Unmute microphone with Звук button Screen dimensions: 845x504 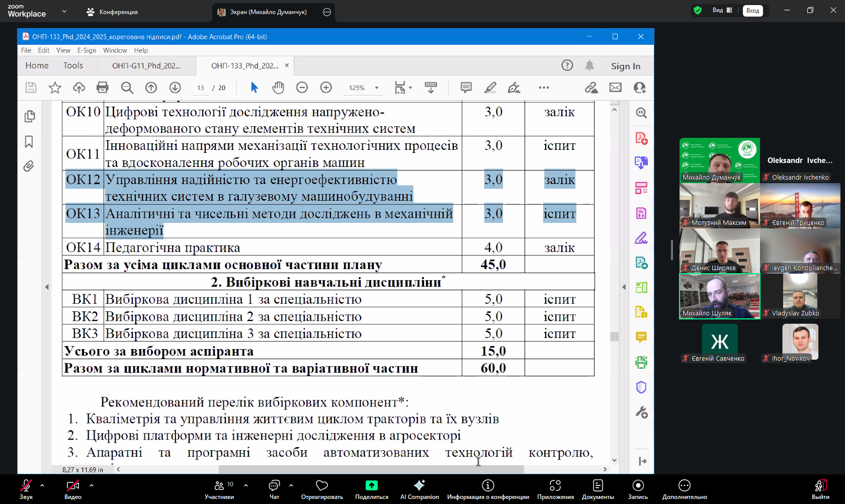tap(26, 489)
